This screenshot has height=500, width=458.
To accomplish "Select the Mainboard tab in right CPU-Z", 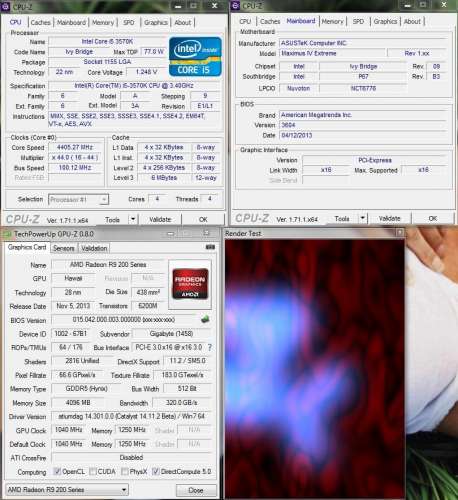I will pos(301,21).
